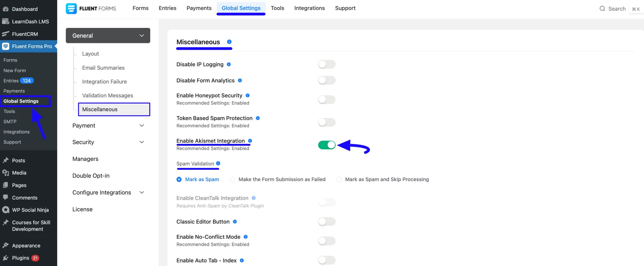Click info icon beside Miscellaneous heading
This screenshot has height=266, width=644.
[229, 42]
